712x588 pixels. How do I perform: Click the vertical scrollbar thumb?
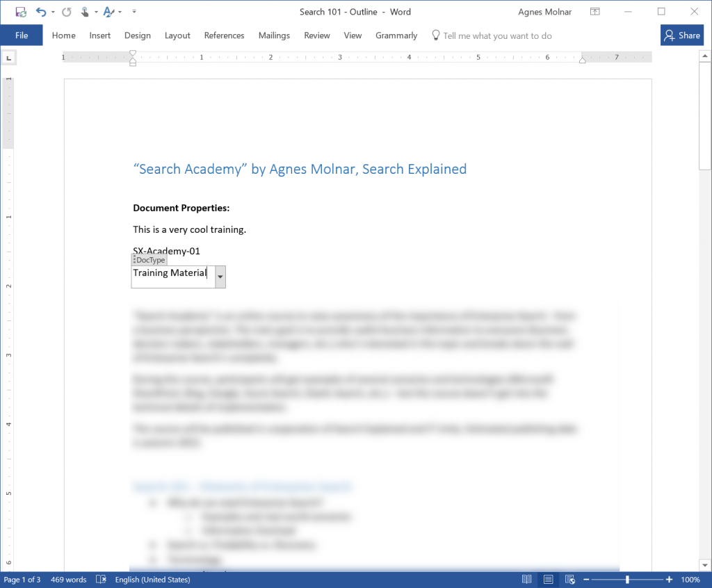705,116
